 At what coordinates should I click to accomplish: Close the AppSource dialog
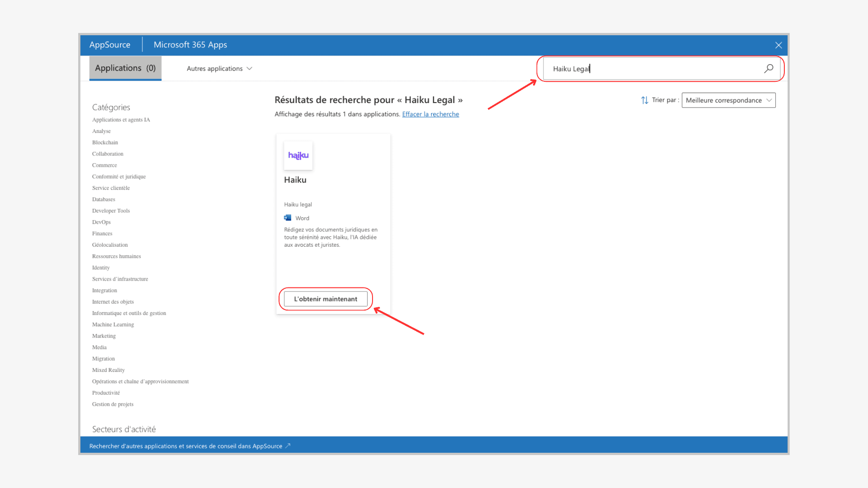(x=778, y=45)
